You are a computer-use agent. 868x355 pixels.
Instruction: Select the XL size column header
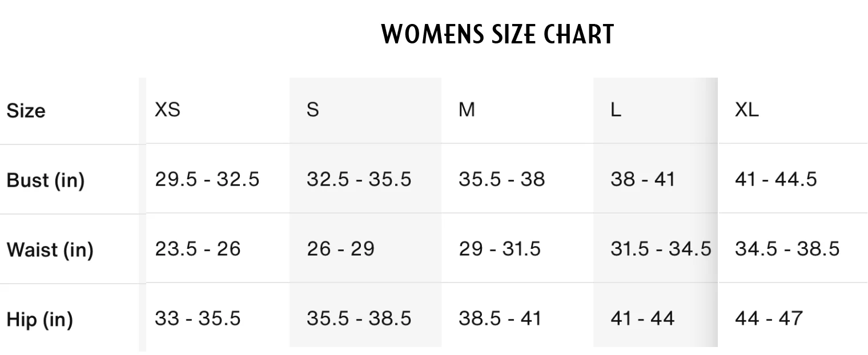coord(746,110)
